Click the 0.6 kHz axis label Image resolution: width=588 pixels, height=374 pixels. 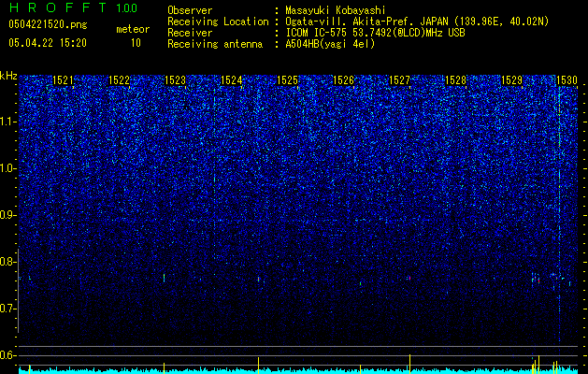click(7, 355)
